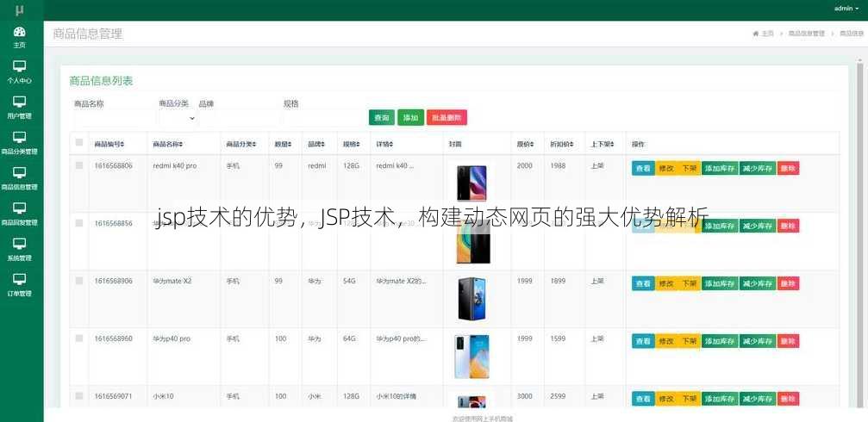Focus the 规格 search field

[324, 118]
